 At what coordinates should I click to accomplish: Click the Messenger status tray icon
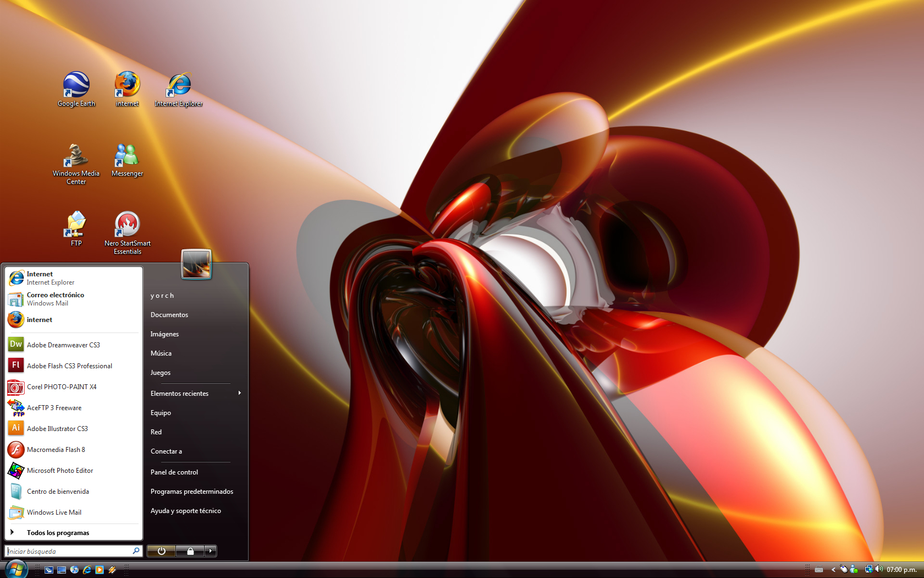[854, 569]
